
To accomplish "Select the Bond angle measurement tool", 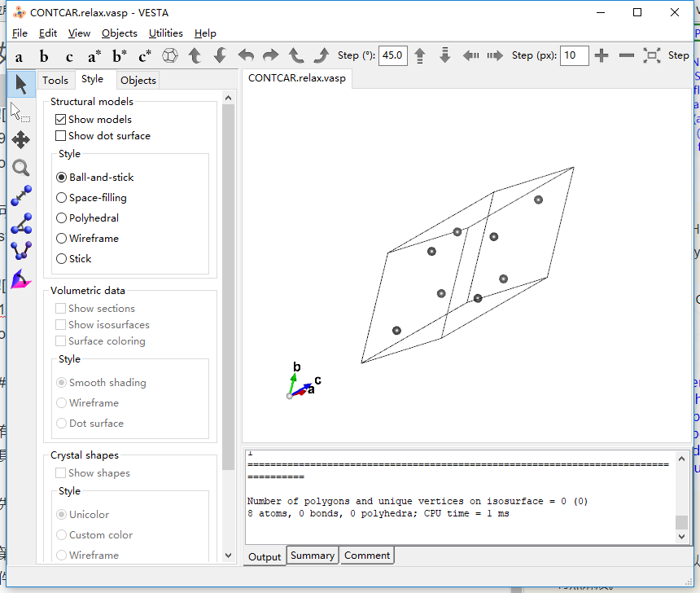I will point(21,223).
